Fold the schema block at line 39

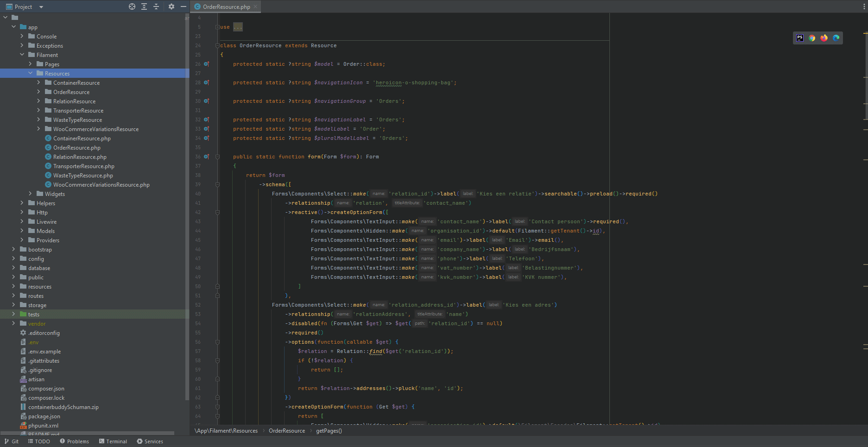pos(217,184)
